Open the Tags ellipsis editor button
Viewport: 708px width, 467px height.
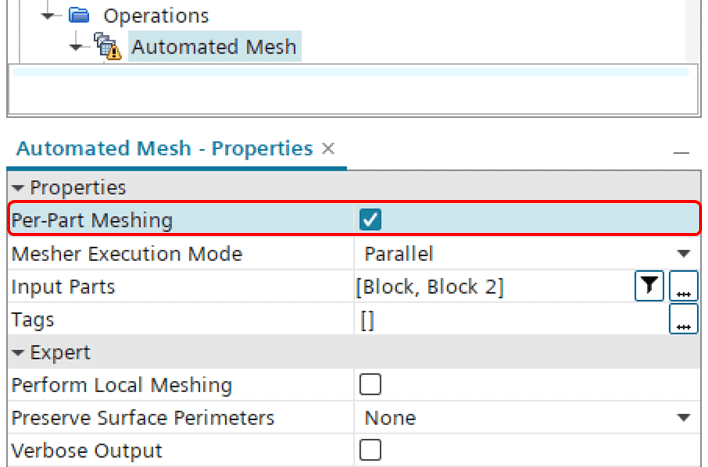pos(683,319)
